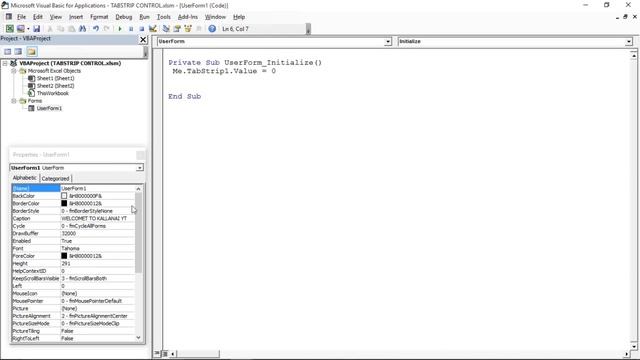This screenshot has height=360, width=640.
Task: Run the macro with the green play icon
Action: (x=120, y=29)
